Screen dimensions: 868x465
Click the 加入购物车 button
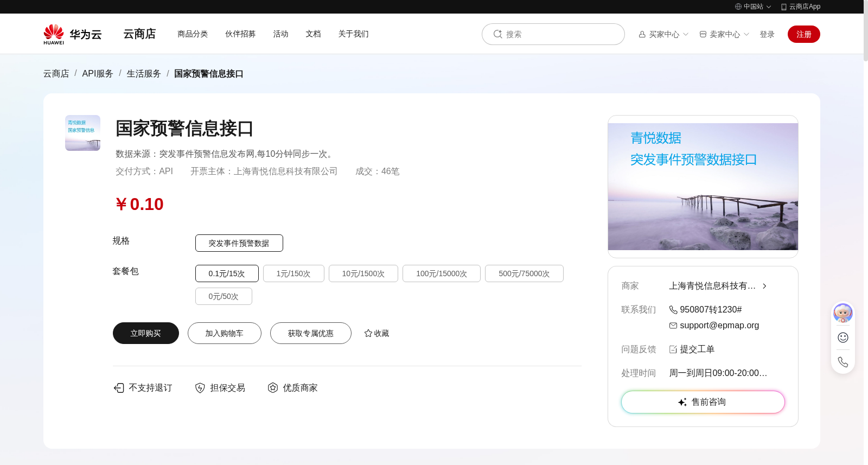point(225,333)
